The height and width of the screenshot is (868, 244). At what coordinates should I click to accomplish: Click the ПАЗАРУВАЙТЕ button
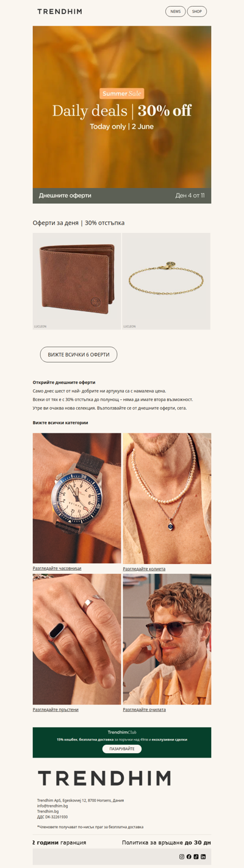tap(122, 749)
